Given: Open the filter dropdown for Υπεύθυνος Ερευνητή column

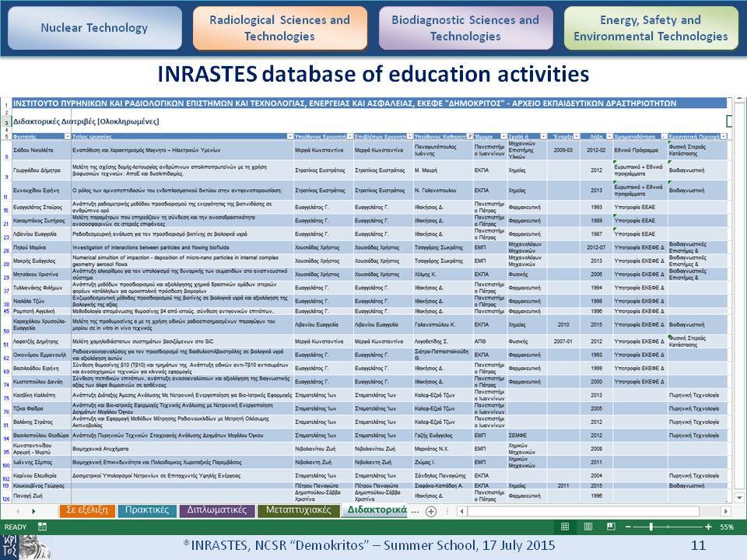Looking at the screenshot, I should click(x=350, y=137).
